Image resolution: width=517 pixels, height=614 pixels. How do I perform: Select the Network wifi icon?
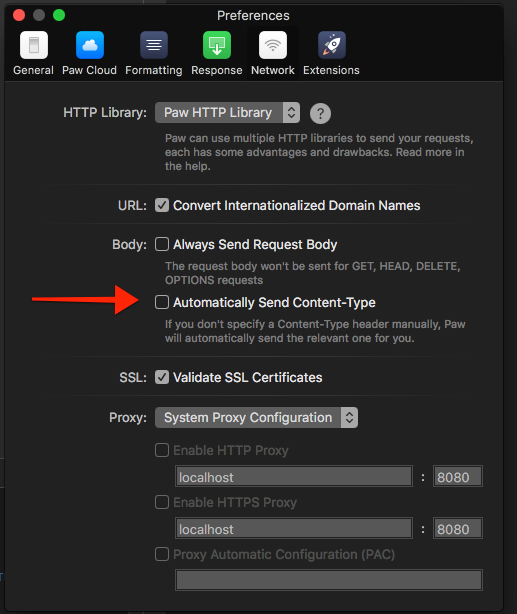[x=273, y=45]
